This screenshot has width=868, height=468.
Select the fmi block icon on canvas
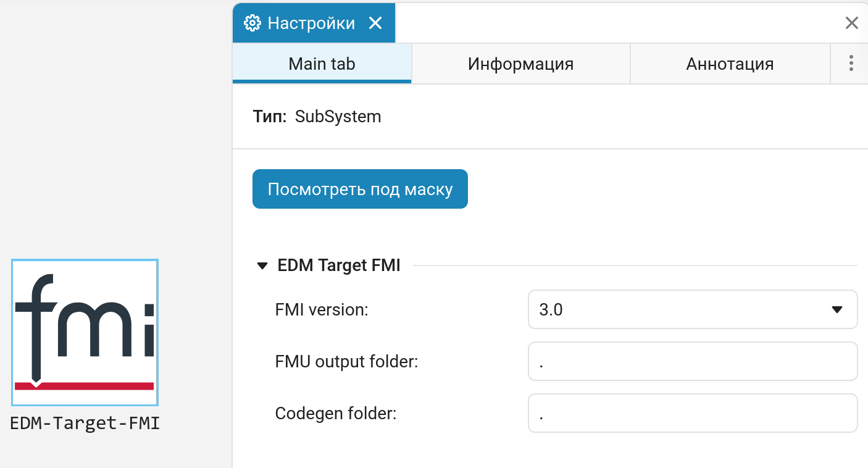85,332
